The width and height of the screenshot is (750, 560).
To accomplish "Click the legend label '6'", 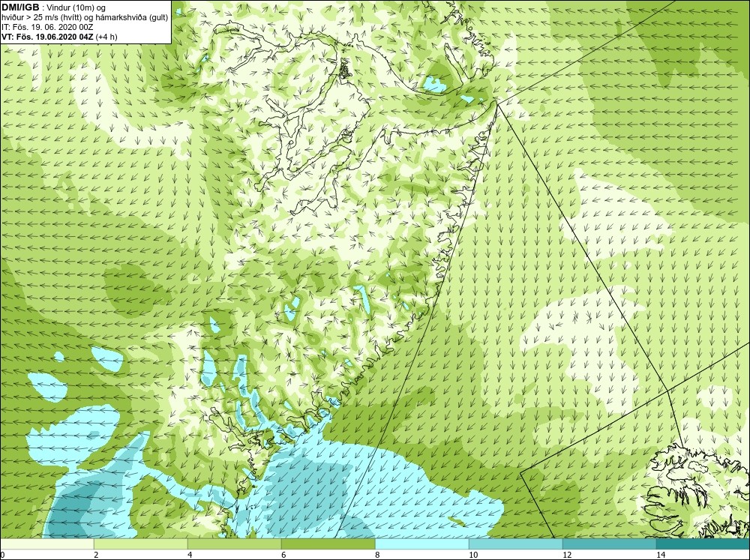I will (x=283, y=555).
